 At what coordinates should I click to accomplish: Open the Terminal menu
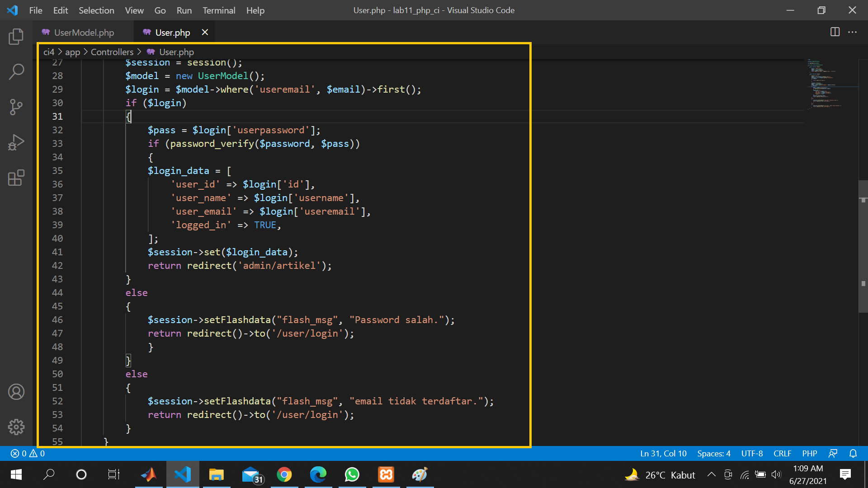[x=218, y=10]
